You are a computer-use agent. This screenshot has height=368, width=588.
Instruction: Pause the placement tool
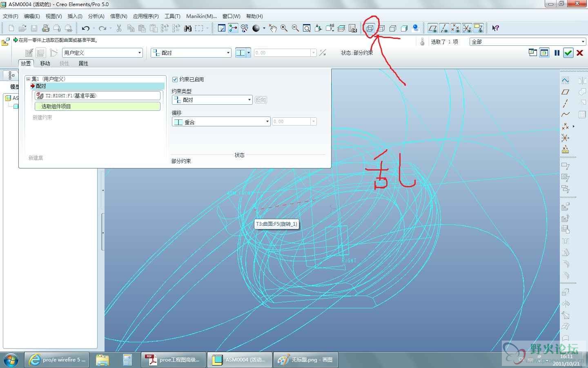[557, 53]
